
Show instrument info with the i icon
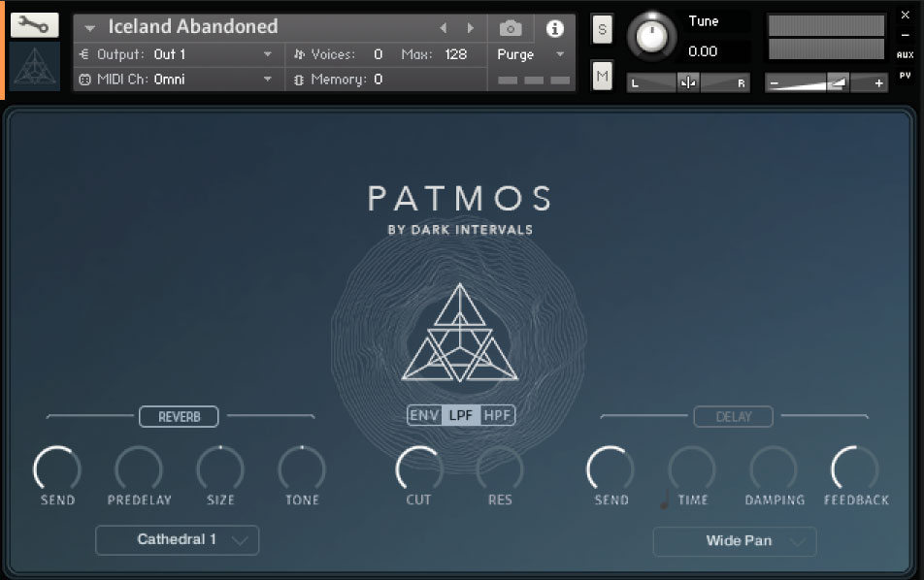coord(554,28)
